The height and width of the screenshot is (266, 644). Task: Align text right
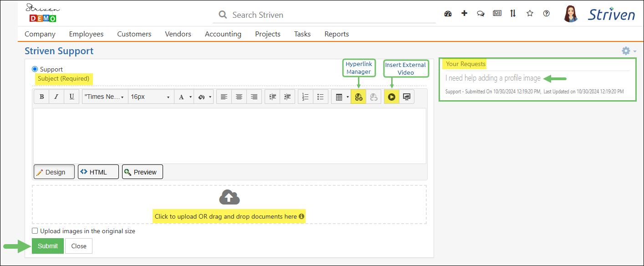pyautogui.click(x=254, y=97)
